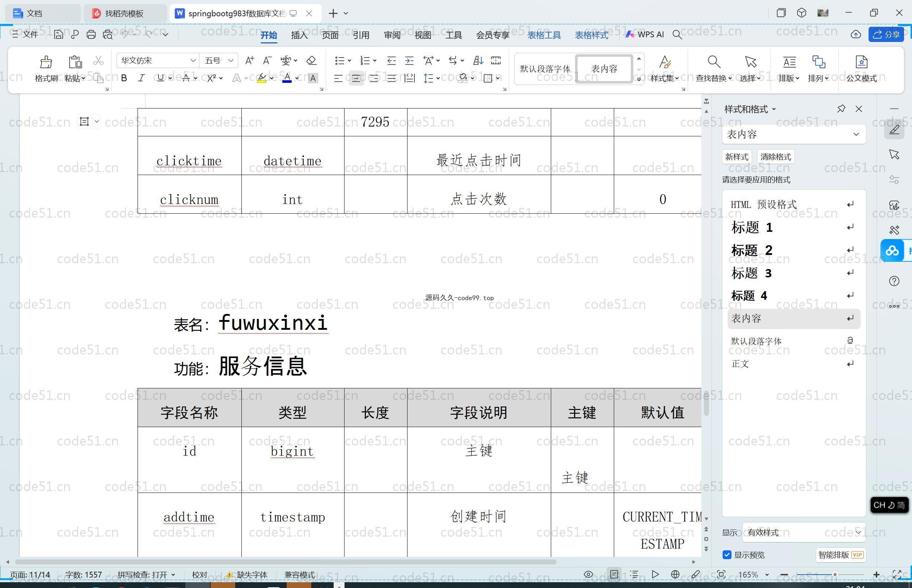This screenshot has width=912, height=588.
Task: Click the Paste (粘贴) clipboard icon
Action: click(75, 61)
